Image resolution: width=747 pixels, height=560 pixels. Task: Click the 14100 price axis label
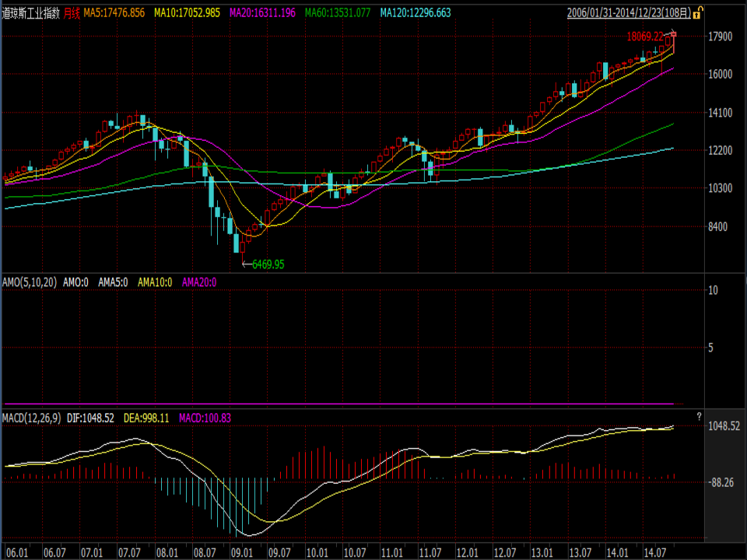click(x=721, y=113)
